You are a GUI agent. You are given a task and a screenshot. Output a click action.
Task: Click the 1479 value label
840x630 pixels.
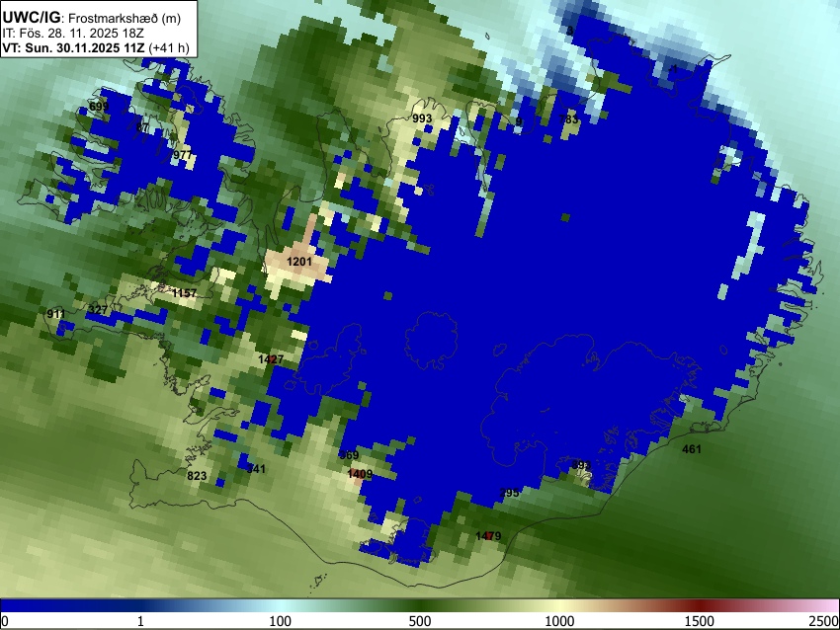point(488,536)
